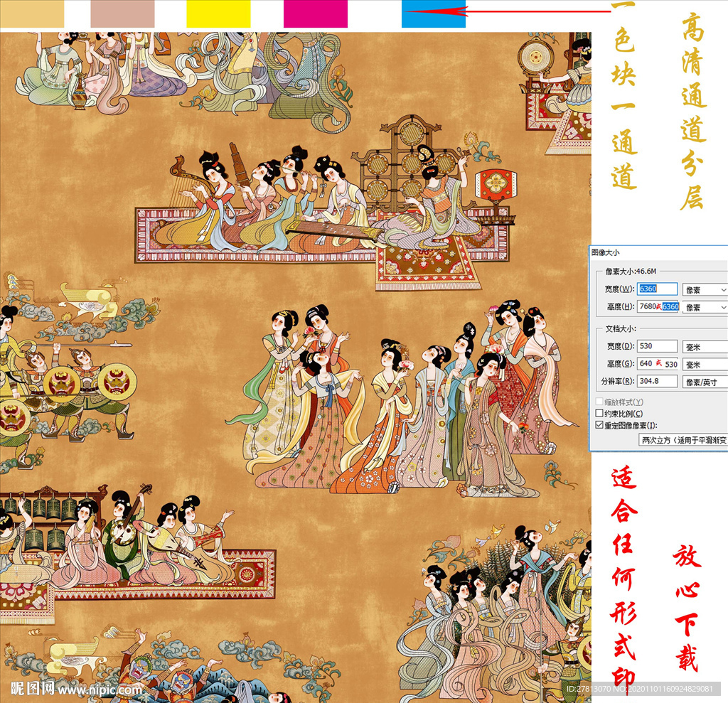Click the document width (宽度 D) field showing 530
This screenshot has height=703, width=728.
657,346
